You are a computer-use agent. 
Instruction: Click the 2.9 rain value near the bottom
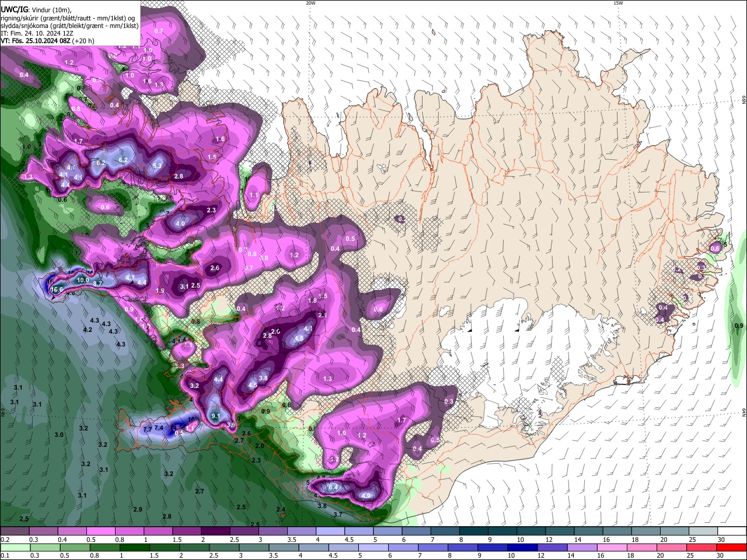click(x=138, y=509)
